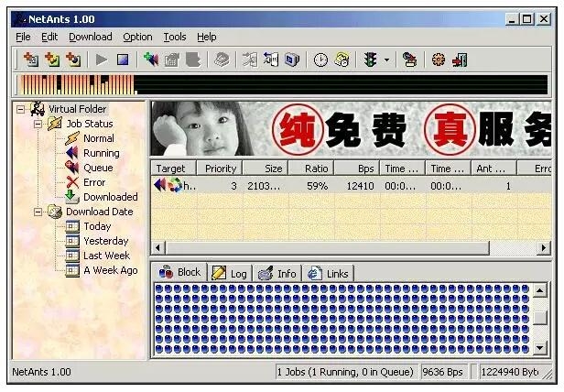The height and width of the screenshot is (392, 564).
Task: Select the Downloaded folder in tree
Action: pos(110,197)
